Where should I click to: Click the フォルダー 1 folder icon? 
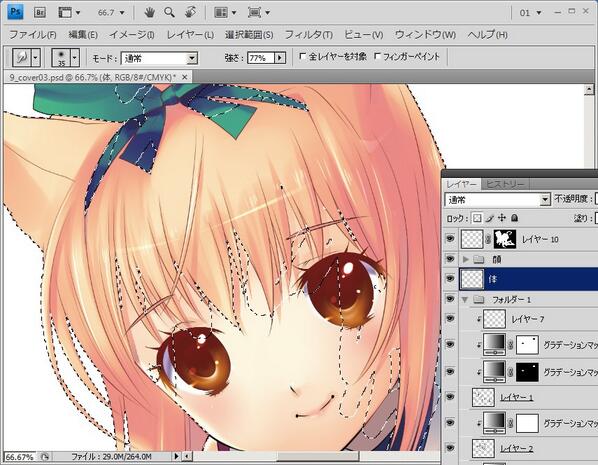(x=479, y=300)
